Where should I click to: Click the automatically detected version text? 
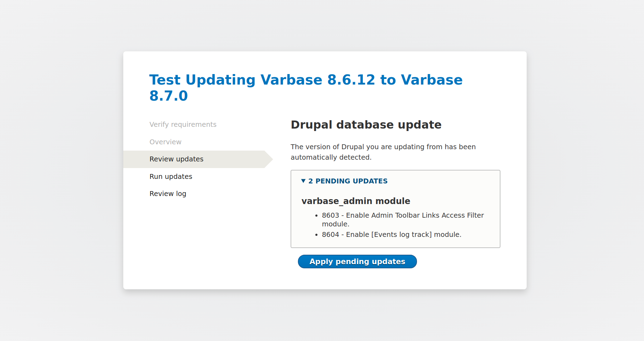[x=383, y=152]
